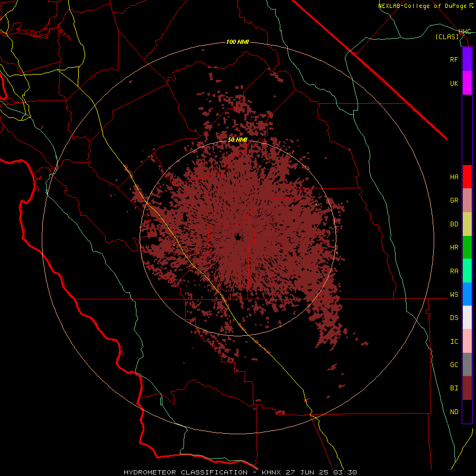Image resolution: width=476 pixels, height=476 pixels.
Task: Click the 50 NMI range ring label
Action: click(237, 140)
